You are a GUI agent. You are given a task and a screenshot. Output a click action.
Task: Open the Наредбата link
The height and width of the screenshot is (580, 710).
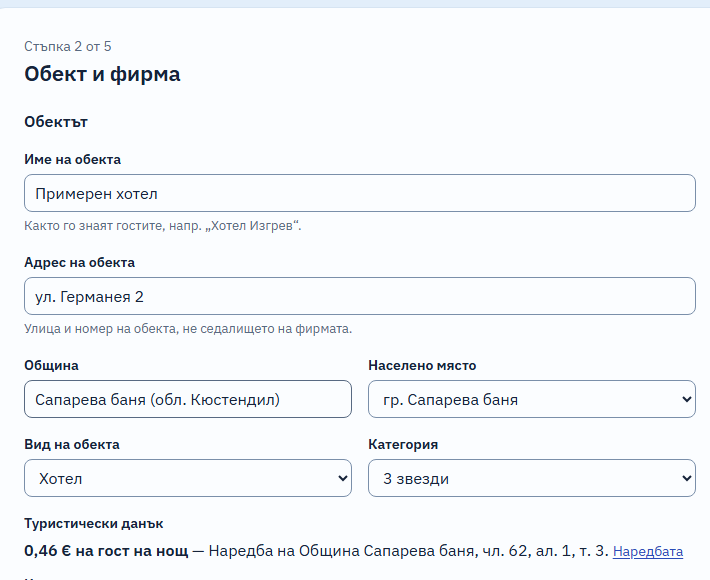click(x=648, y=551)
